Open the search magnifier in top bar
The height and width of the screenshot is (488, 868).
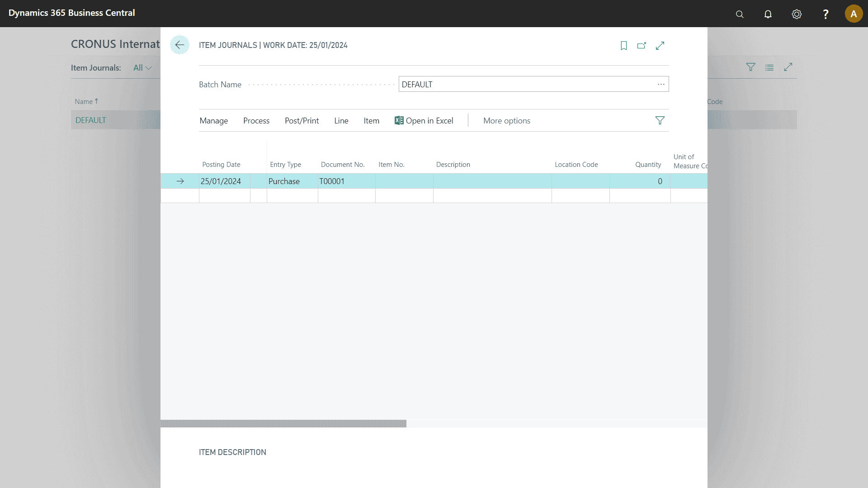[740, 14]
